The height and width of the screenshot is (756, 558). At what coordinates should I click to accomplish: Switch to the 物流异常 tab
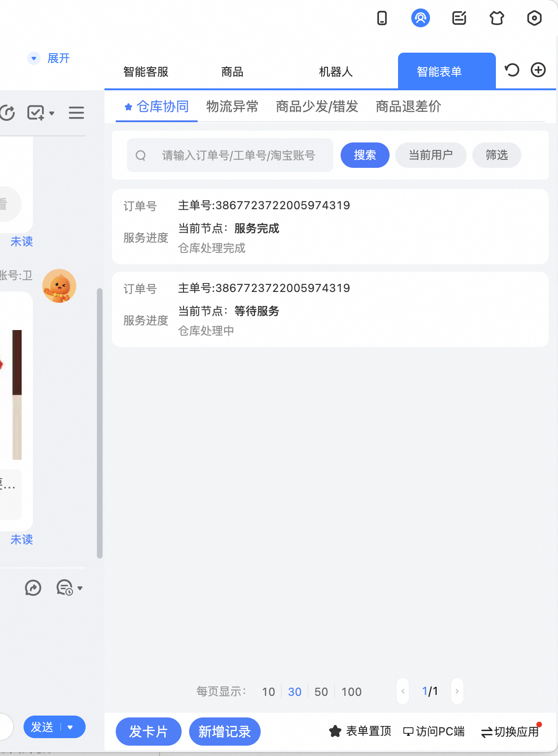click(232, 107)
